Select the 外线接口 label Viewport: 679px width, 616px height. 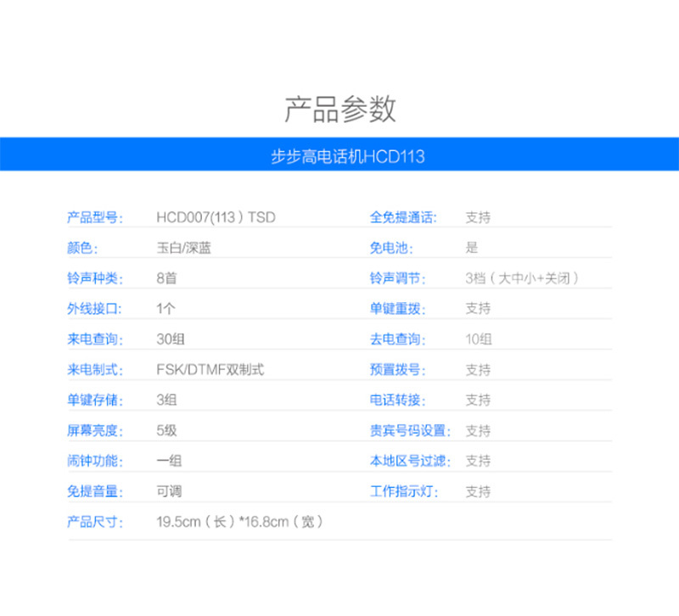94,309
